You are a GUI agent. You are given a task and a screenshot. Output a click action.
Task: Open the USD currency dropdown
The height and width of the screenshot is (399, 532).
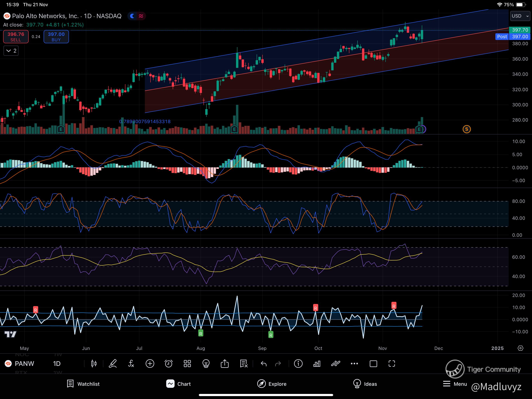point(520,16)
